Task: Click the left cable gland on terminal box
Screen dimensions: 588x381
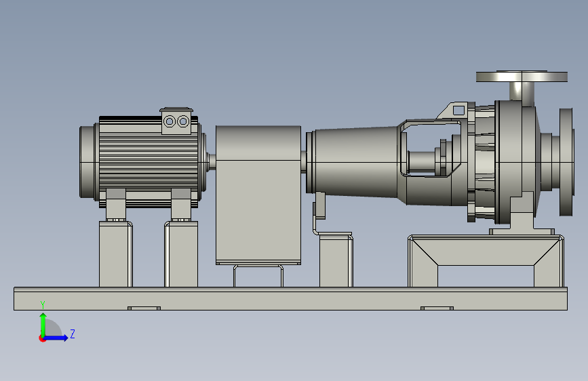Action: tap(170, 121)
